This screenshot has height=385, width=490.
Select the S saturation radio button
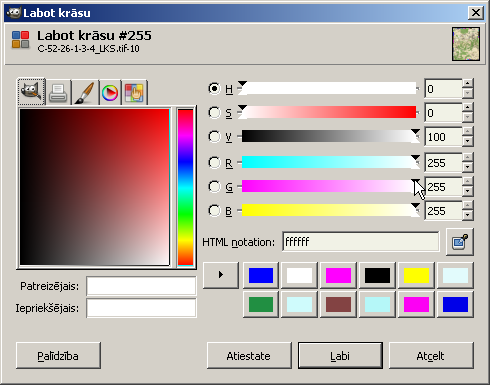click(x=214, y=113)
